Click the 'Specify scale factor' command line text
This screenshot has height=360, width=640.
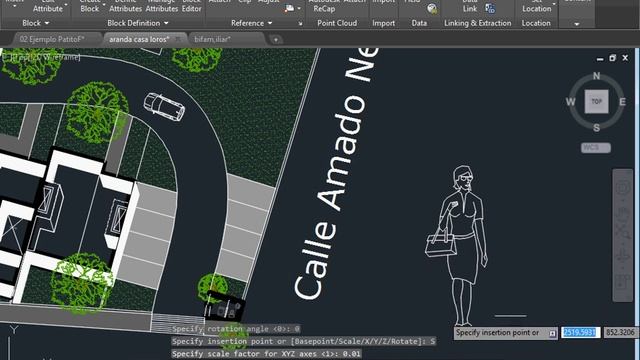(266, 354)
